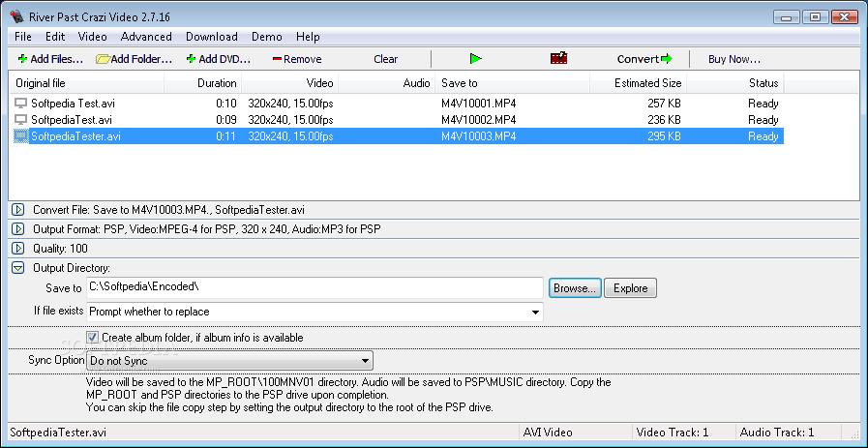The height and width of the screenshot is (448, 868).
Task: Click the Add Folder toolbar button
Action: click(134, 59)
